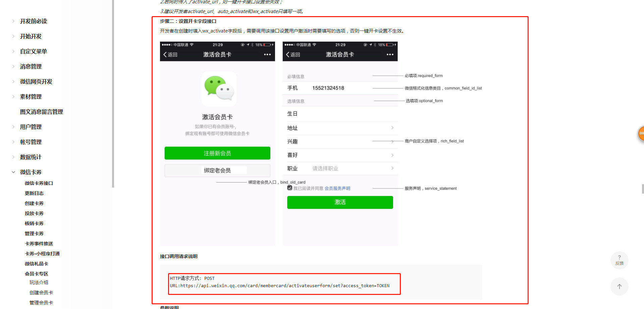
Task: Click 返回 back arrow in left phone mockup
Action: (x=170, y=55)
